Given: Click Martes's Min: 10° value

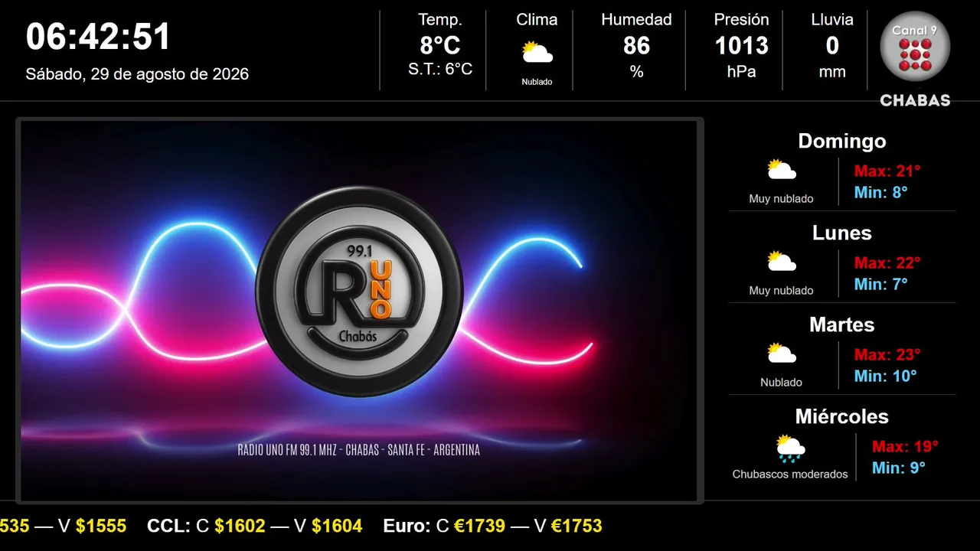Looking at the screenshot, I should point(886,376).
